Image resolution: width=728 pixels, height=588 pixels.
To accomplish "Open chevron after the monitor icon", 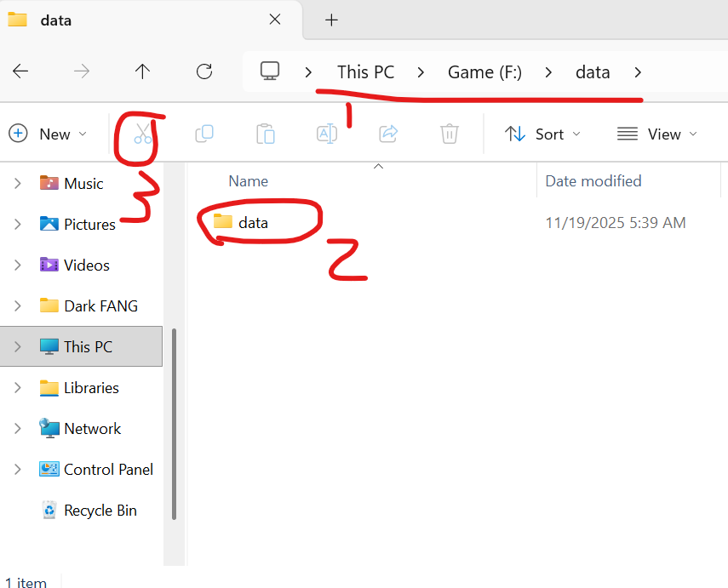I will (308, 72).
